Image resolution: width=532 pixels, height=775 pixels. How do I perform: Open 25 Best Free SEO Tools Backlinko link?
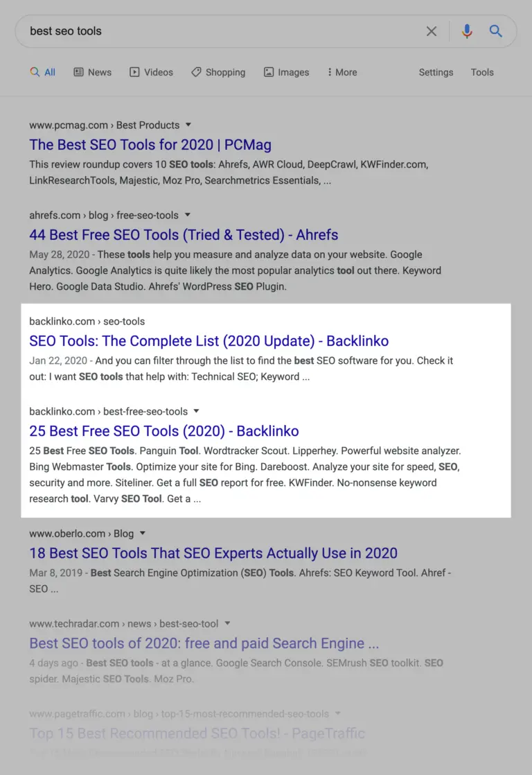click(164, 431)
